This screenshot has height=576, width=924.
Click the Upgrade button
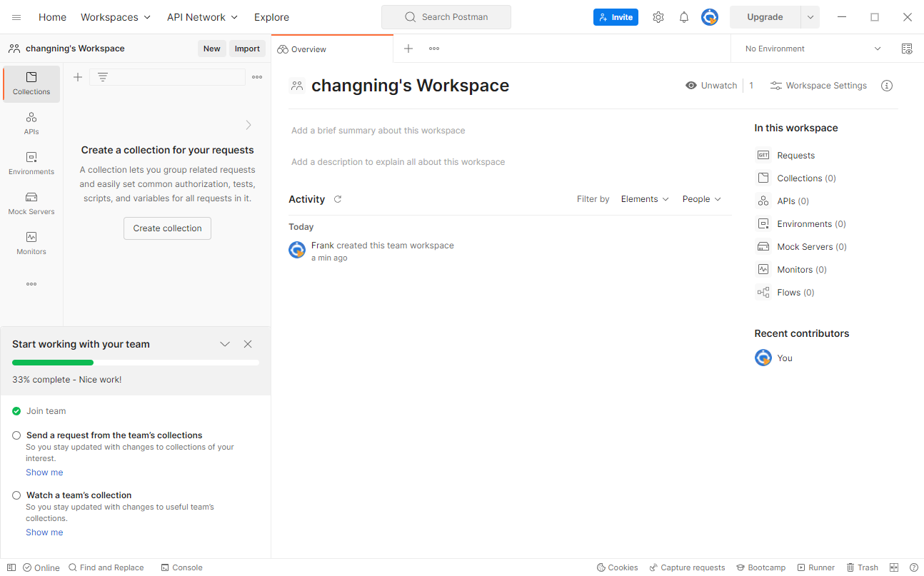pyautogui.click(x=765, y=17)
